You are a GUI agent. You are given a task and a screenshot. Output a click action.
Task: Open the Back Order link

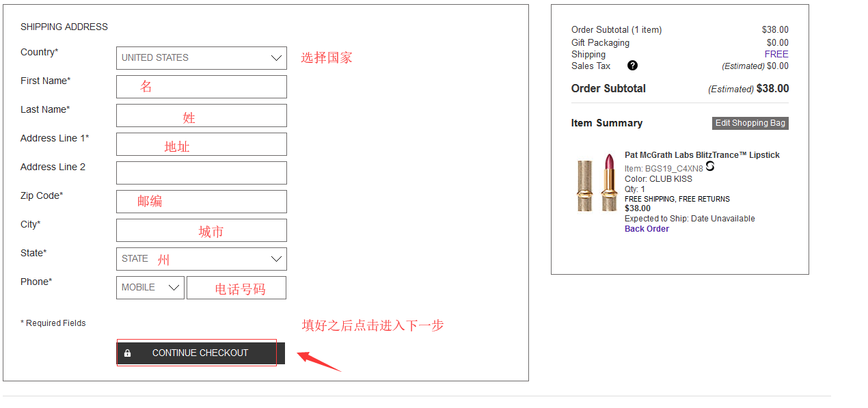[x=647, y=229]
